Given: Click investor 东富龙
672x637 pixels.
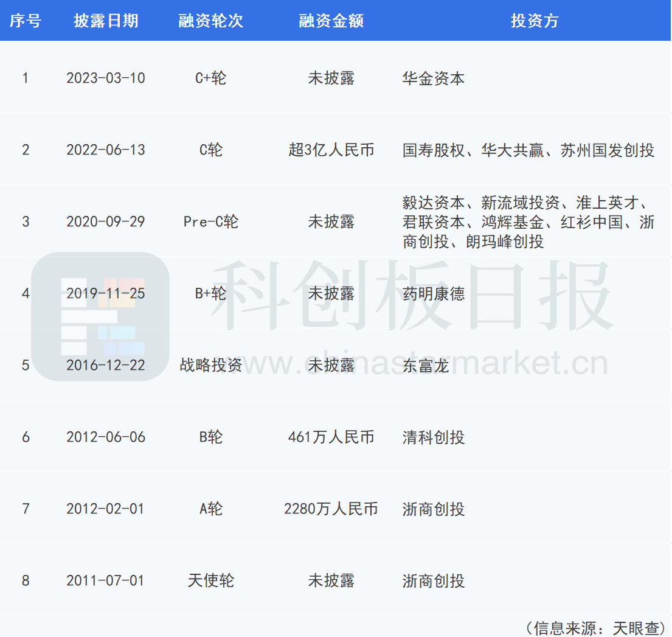Looking at the screenshot, I should [426, 366].
